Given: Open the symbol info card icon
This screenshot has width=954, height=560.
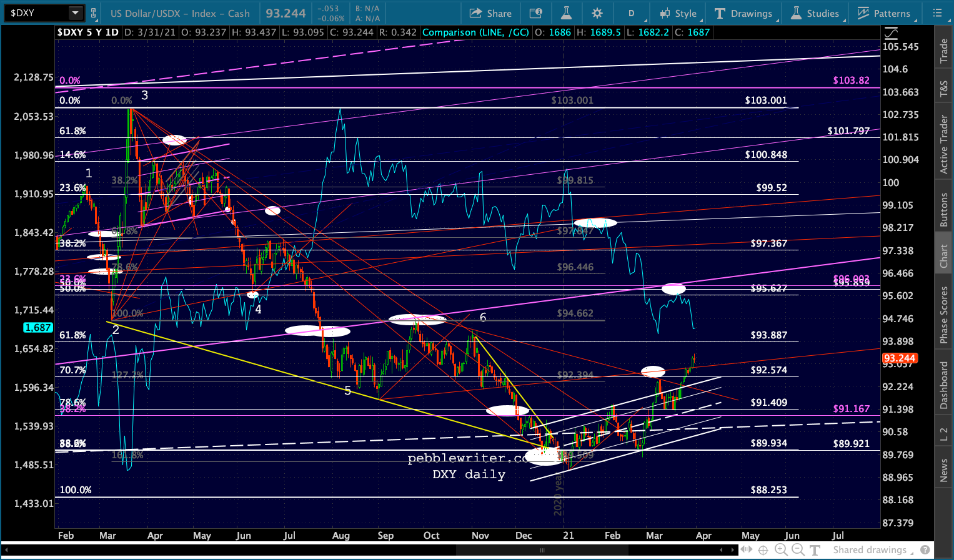Looking at the screenshot, I should (x=535, y=13).
